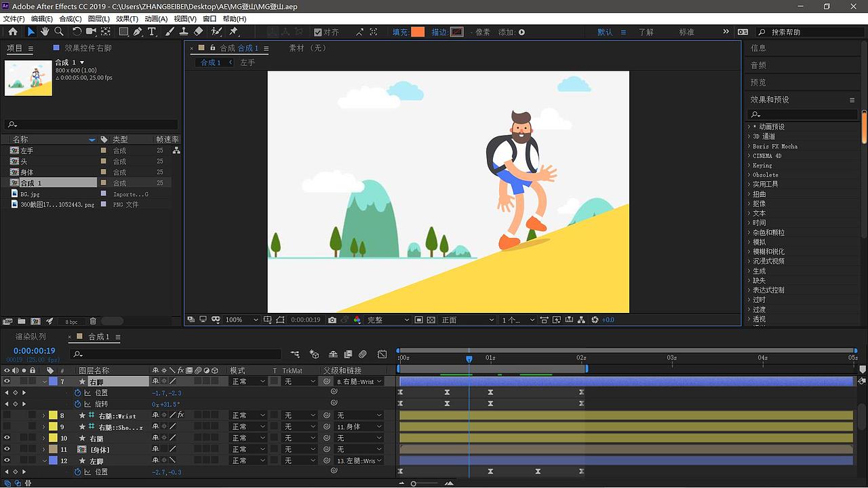Select the Pen tool
The width and height of the screenshot is (868, 488).
tap(138, 32)
